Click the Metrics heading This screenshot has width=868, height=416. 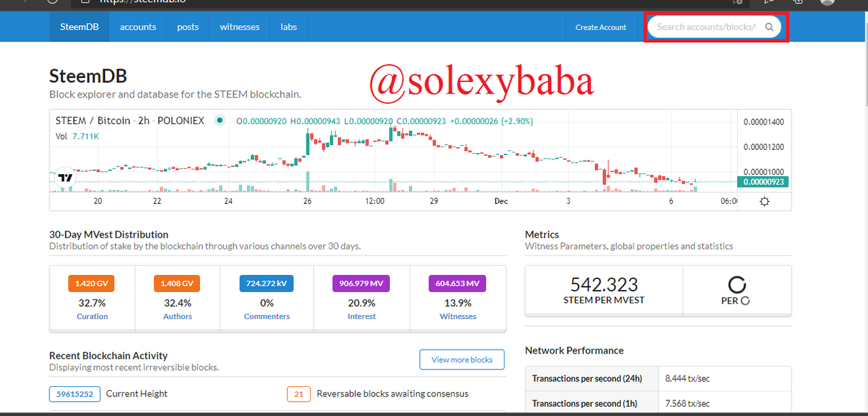tap(542, 234)
